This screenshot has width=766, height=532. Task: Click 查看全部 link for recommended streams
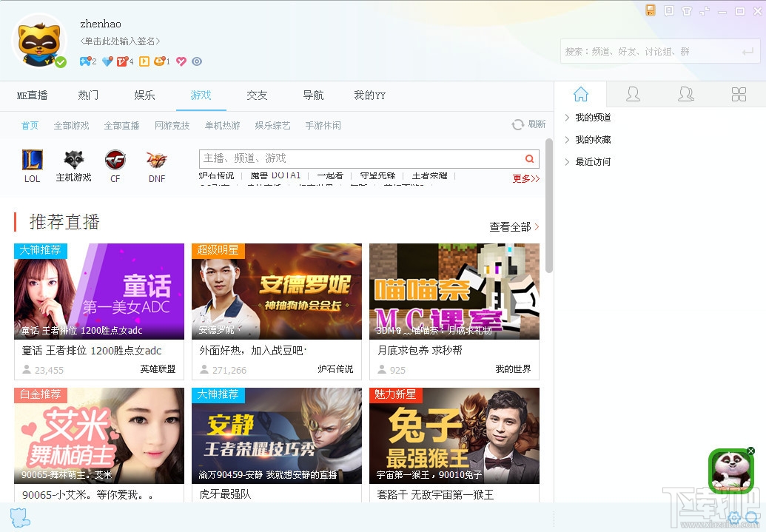(514, 226)
